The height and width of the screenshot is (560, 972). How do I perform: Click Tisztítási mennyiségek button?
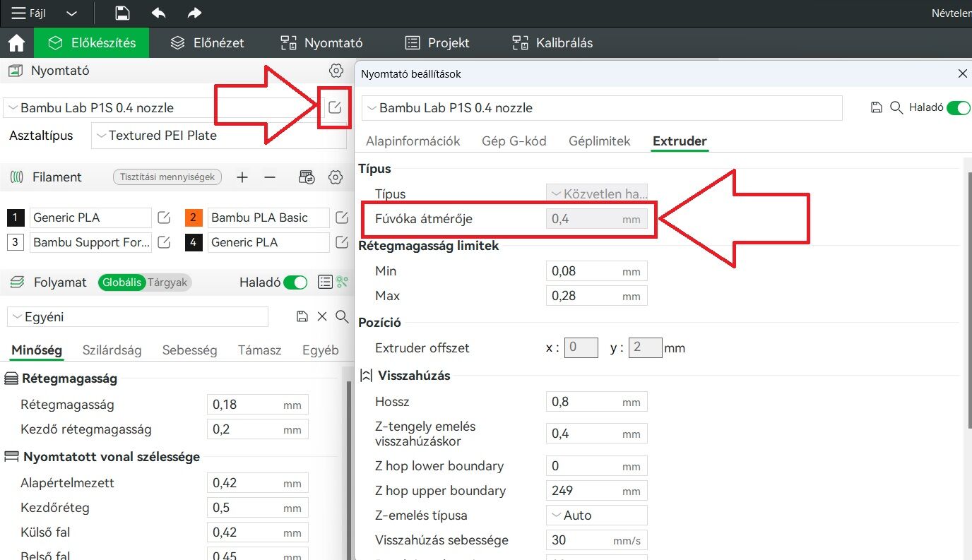[x=167, y=177]
